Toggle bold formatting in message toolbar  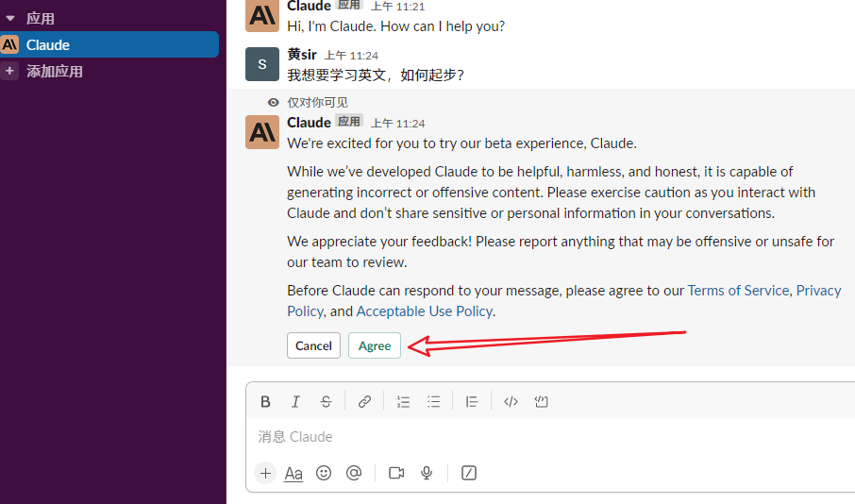[265, 402]
